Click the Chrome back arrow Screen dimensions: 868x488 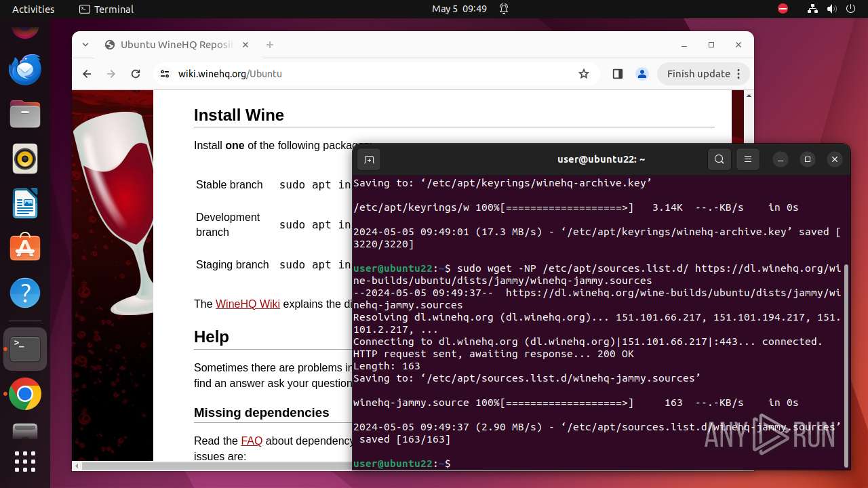(87, 74)
